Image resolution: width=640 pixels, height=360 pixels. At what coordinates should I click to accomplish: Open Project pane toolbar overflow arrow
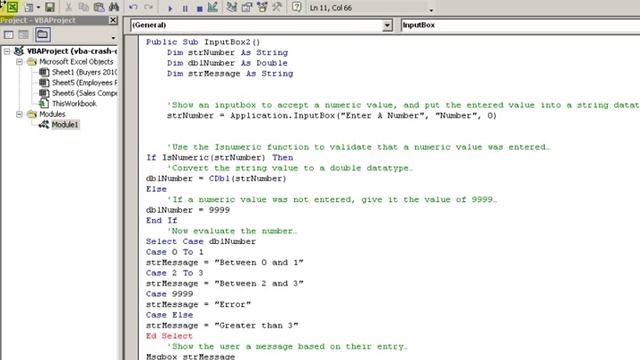pyautogui.click(x=113, y=38)
